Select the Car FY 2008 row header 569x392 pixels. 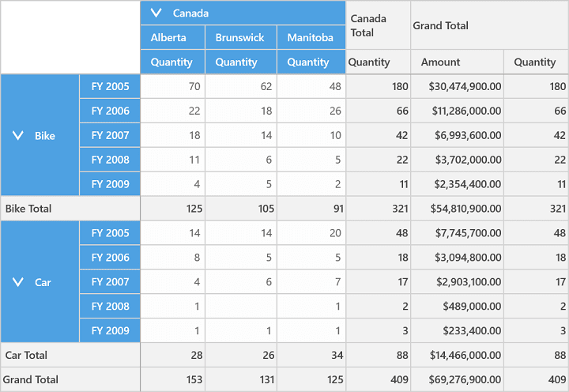[x=110, y=306]
